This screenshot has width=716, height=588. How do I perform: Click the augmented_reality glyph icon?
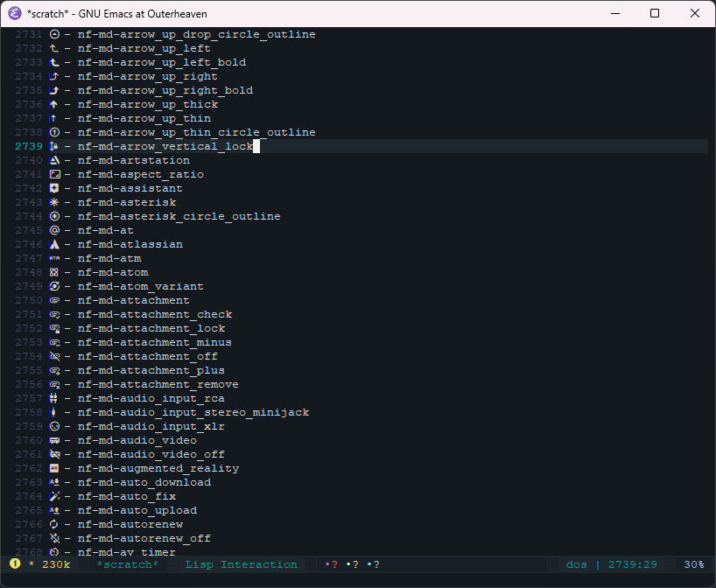coord(54,468)
